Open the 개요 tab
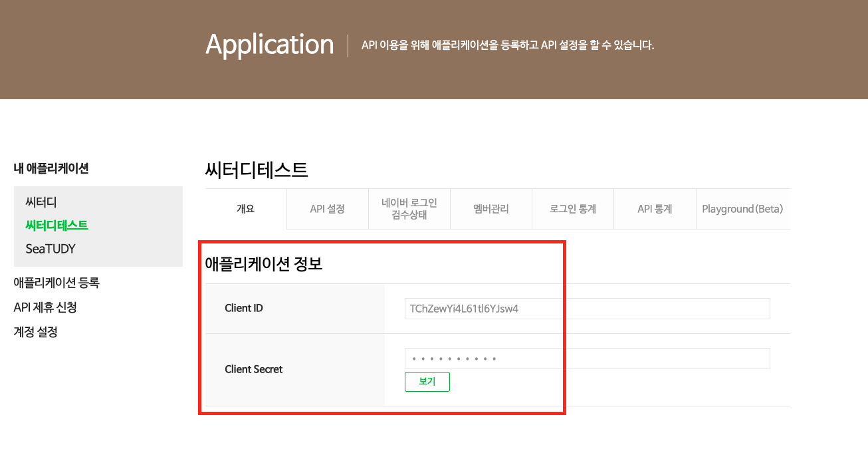The width and height of the screenshot is (868, 451). click(x=245, y=209)
